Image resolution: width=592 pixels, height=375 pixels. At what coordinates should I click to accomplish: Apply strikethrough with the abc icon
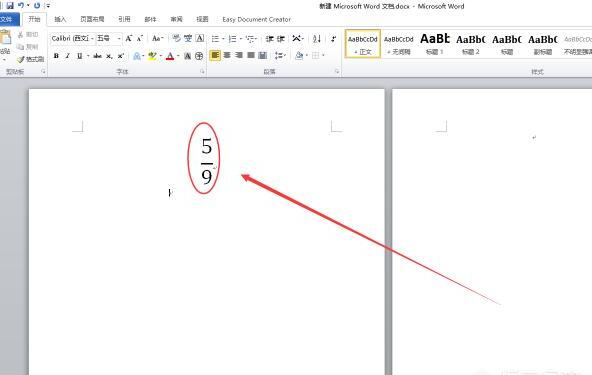97,56
